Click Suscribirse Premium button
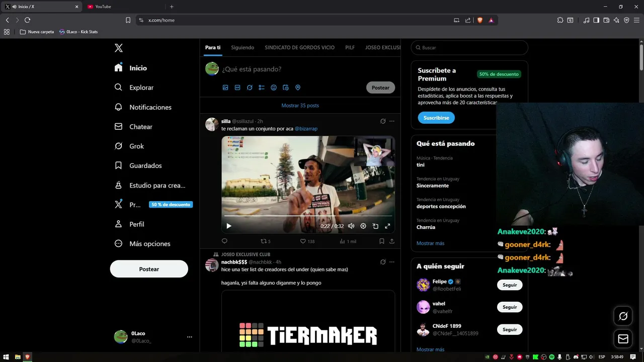644x362 pixels. pos(436,118)
